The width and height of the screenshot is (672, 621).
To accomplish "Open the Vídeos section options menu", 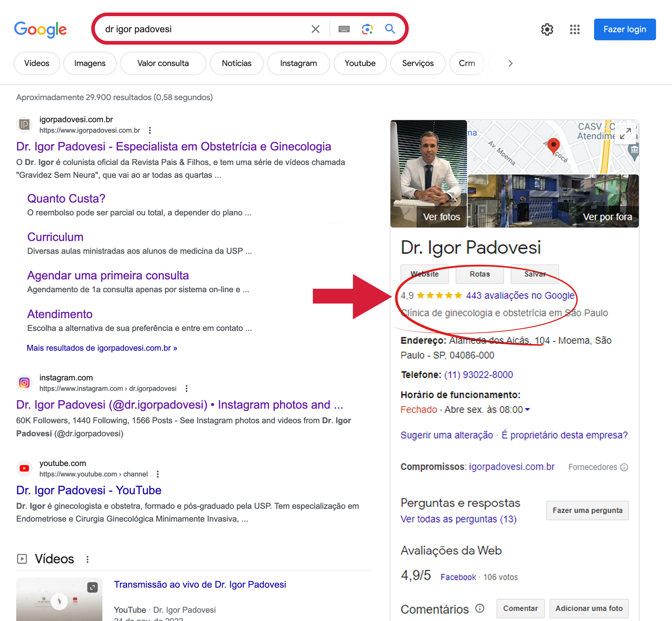I will click(87, 559).
